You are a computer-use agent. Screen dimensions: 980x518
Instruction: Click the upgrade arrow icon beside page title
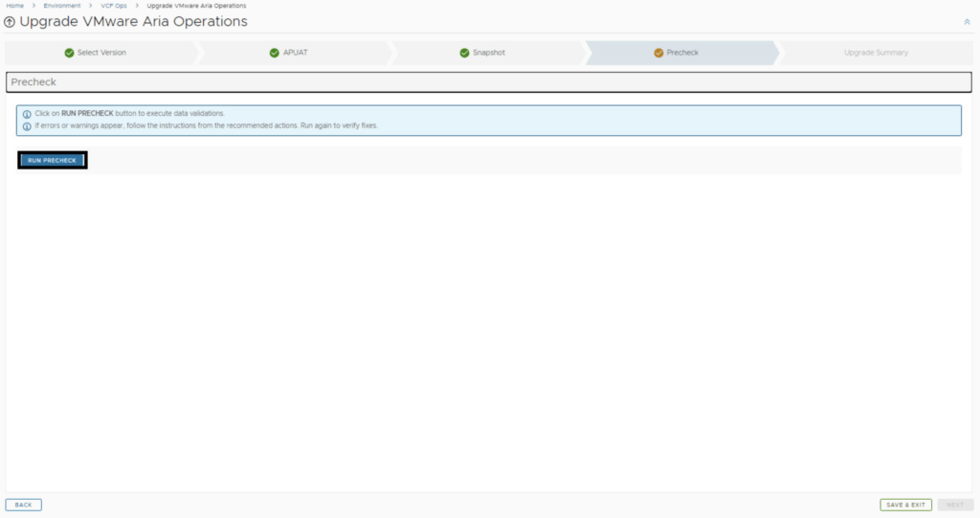10,22
